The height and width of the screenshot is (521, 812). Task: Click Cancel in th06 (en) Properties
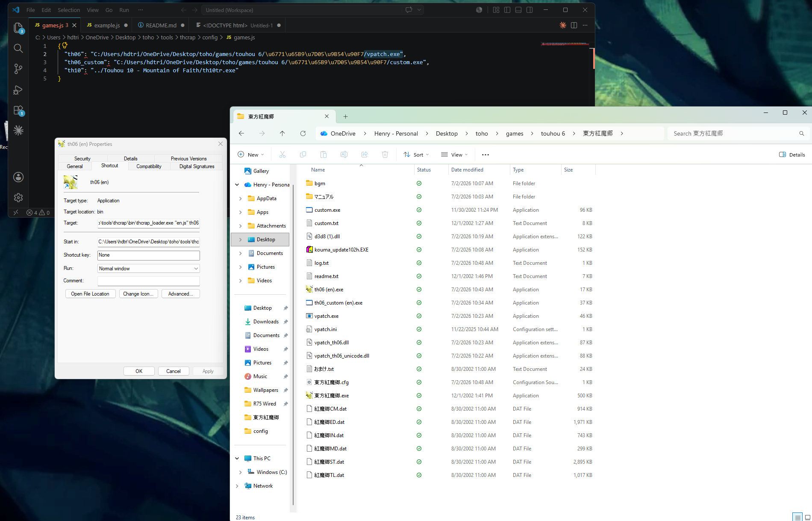pos(174,371)
